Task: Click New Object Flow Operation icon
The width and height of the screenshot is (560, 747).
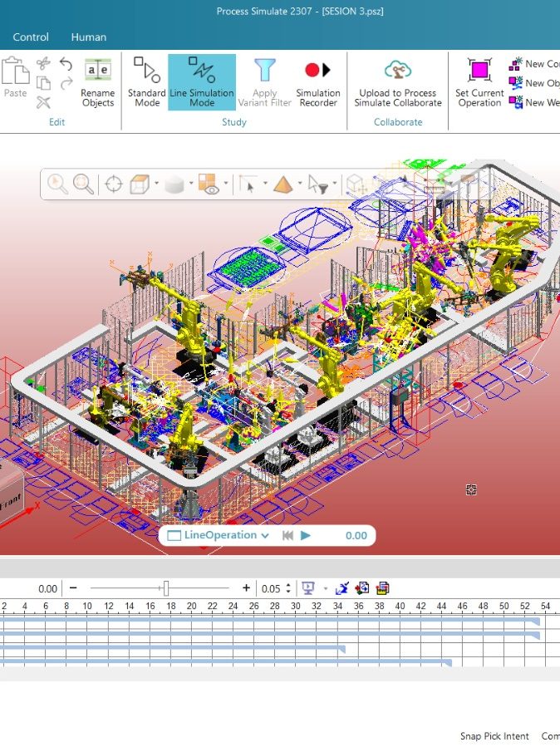Action: coord(516,83)
